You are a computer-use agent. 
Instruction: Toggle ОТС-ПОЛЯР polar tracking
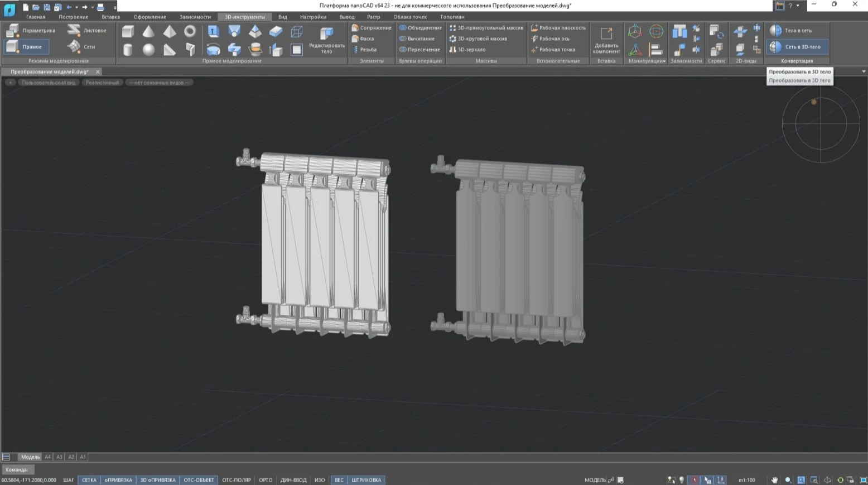(x=237, y=480)
